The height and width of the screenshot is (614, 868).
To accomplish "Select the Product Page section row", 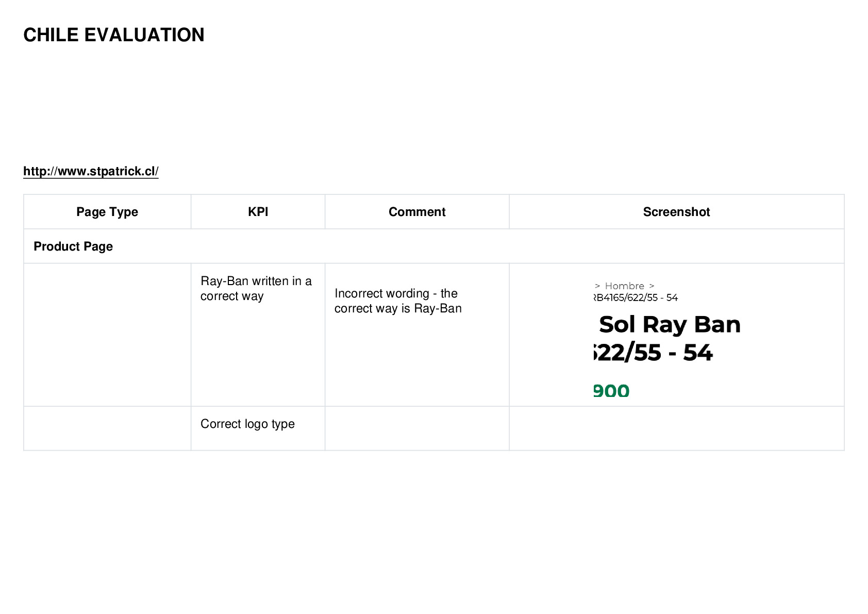I will pyautogui.click(x=434, y=246).
